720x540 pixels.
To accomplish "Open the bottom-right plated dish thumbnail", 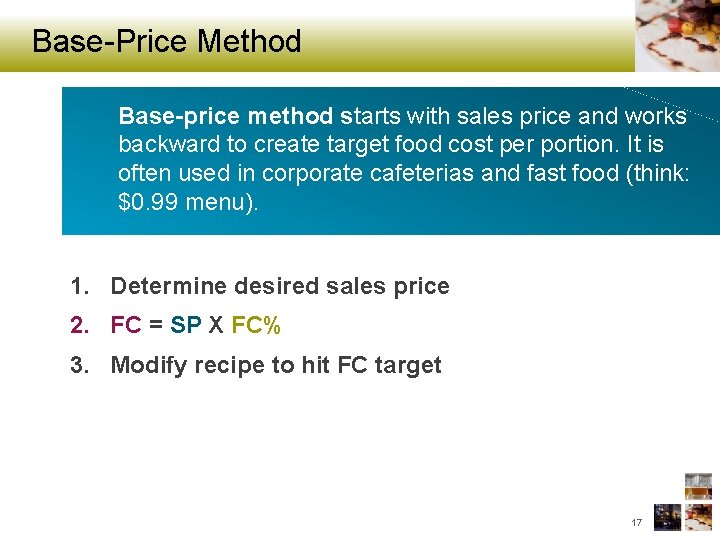I will point(698,517).
